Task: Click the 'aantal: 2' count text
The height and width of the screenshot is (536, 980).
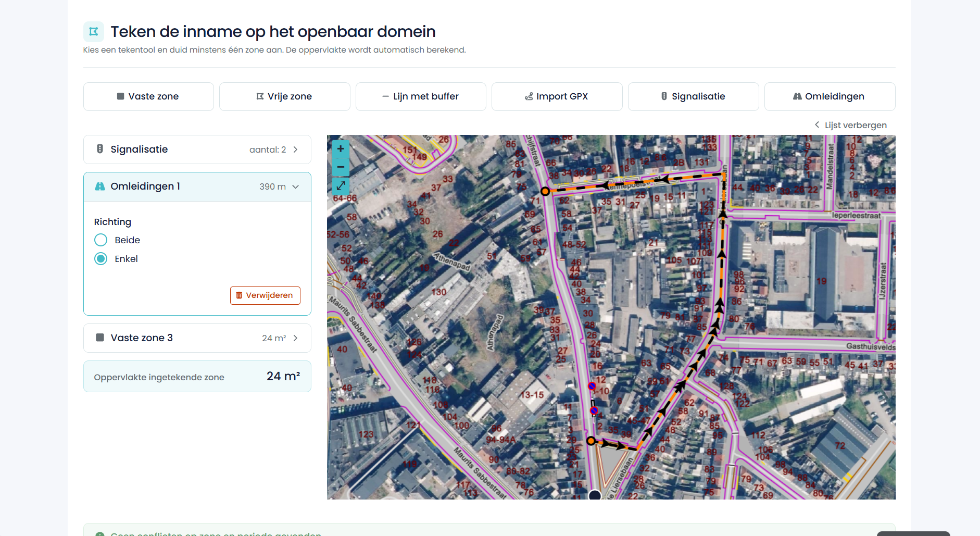Action: 268,149
